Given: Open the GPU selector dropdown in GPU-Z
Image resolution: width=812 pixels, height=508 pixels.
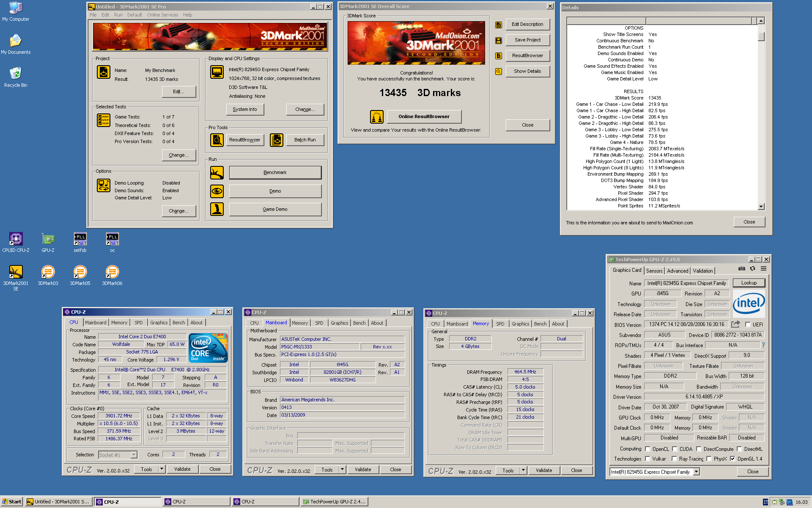Looking at the screenshot, I should (696, 472).
